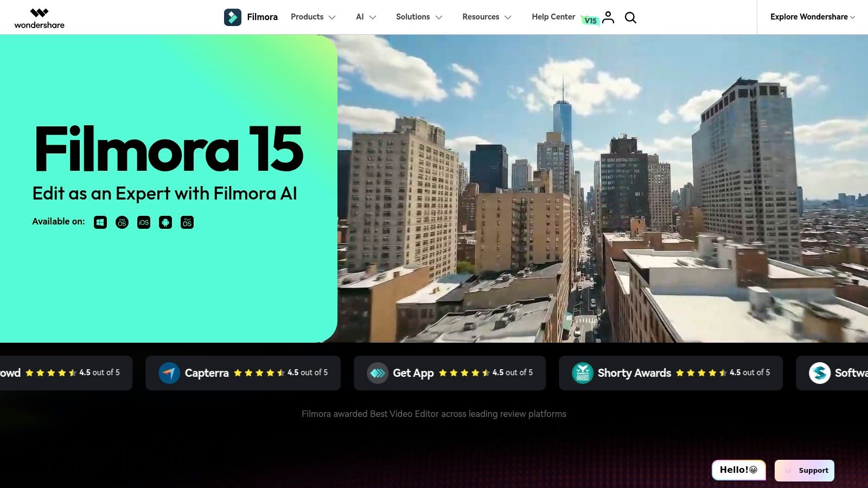The height and width of the screenshot is (488, 868).
Task: Open the search magnifier icon
Action: [x=630, y=17]
